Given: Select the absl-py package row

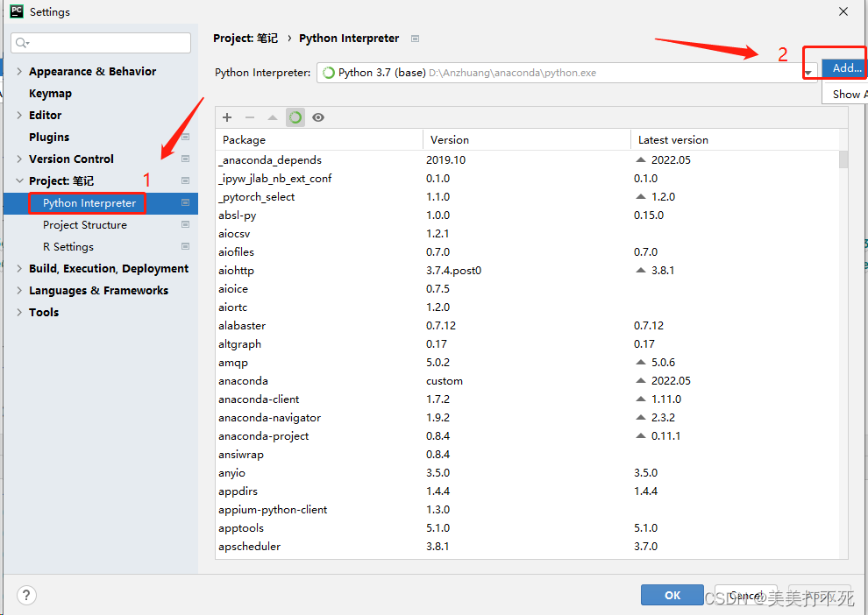Looking at the screenshot, I should click(x=527, y=216).
